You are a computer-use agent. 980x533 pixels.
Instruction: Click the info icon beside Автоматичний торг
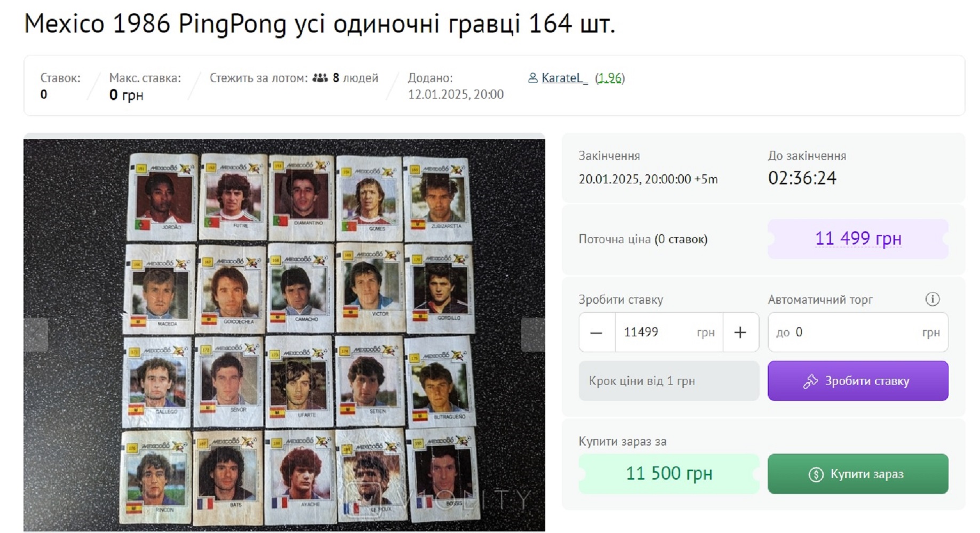pos(932,299)
